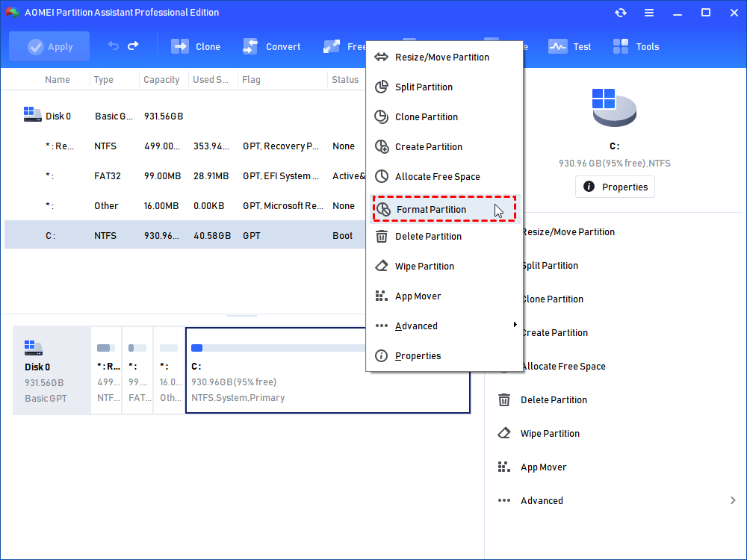
Task: Click Delete Partition trash icon in sidebar
Action: pyautogui.click(x=505, y=400)
